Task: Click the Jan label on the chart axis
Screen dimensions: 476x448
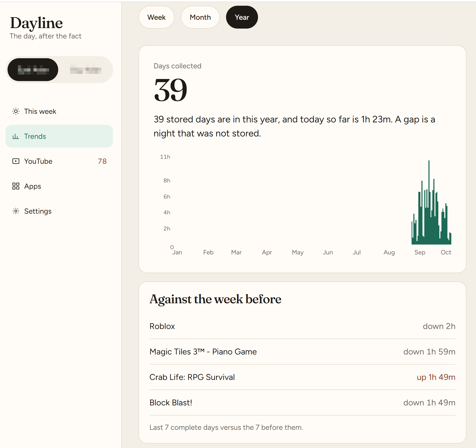Action: 177,252
